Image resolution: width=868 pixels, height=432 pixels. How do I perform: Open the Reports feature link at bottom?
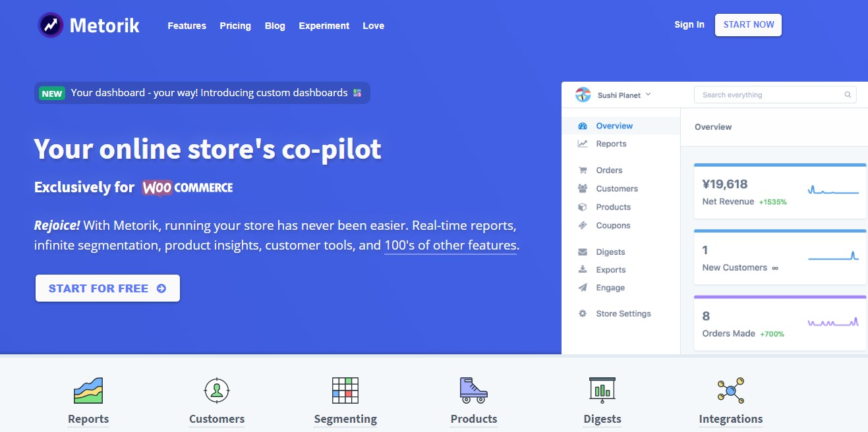[x=88, y=419]
